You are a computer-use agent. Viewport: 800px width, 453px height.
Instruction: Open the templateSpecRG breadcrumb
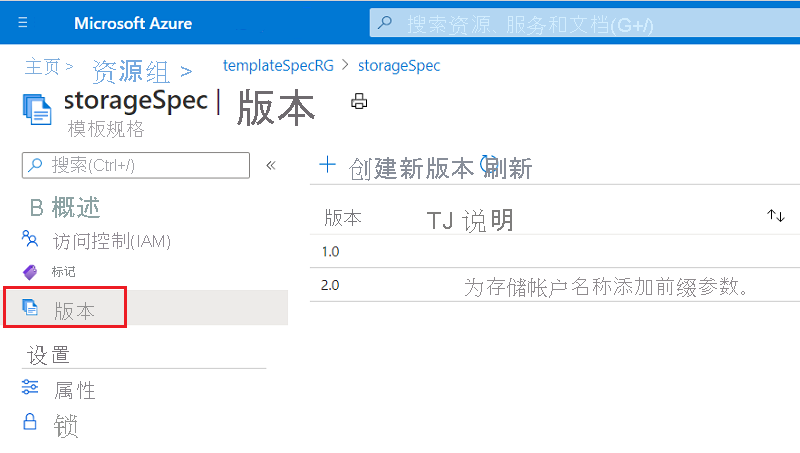(x=278, y=66)
